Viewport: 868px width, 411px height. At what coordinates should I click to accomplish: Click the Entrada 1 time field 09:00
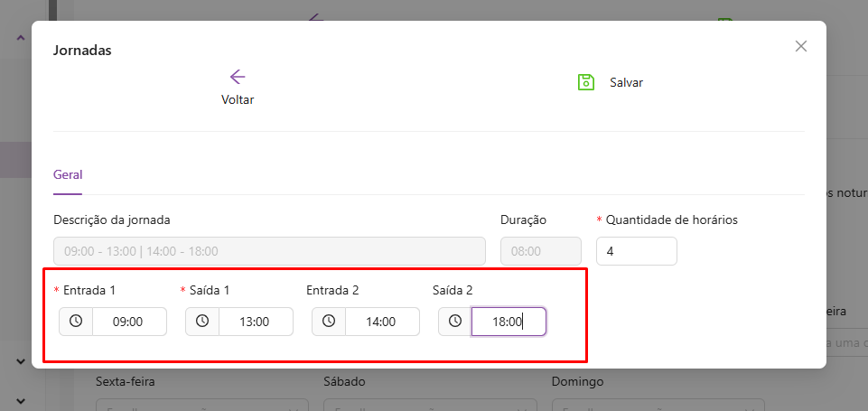point(129,322)
